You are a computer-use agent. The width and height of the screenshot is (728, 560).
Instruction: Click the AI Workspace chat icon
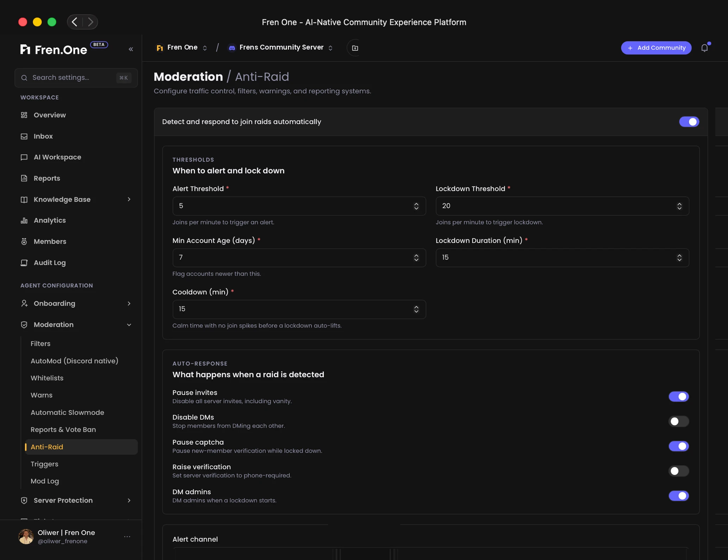pos(24,157)
